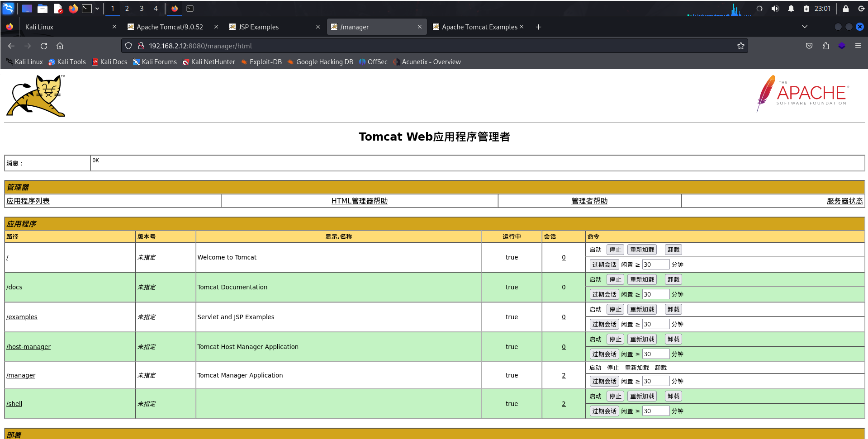The width and height of the screenshot is (868, 439).
Task: Open the terminal emulator launcher
Action: click(x=87, y=9)
